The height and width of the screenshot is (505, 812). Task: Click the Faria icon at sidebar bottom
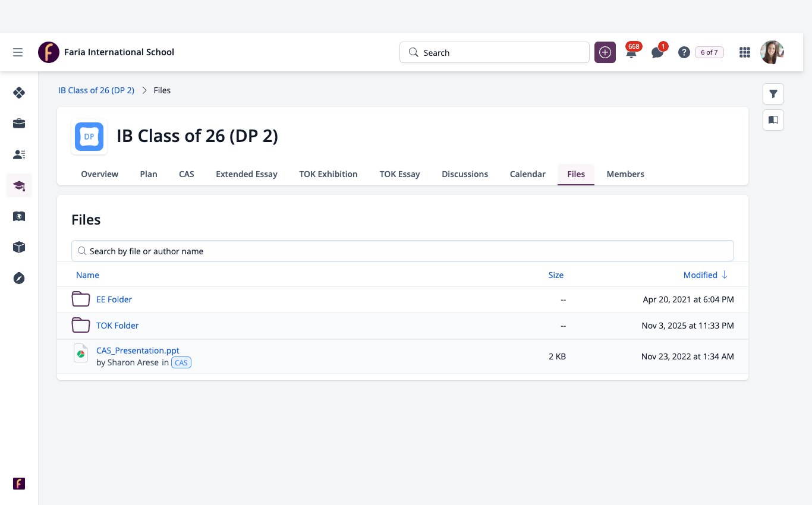point(19,484)
